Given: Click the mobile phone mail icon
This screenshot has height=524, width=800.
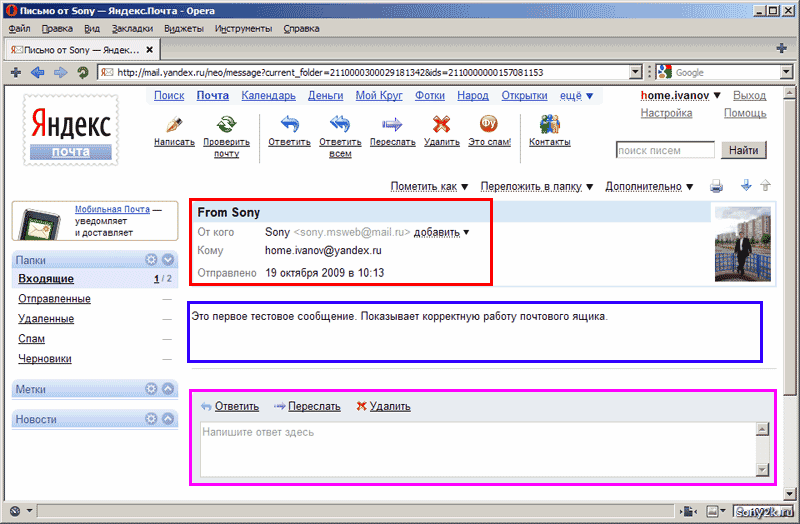Looking at the screenshot, I should pyautogui.click(x=39, y=224).
